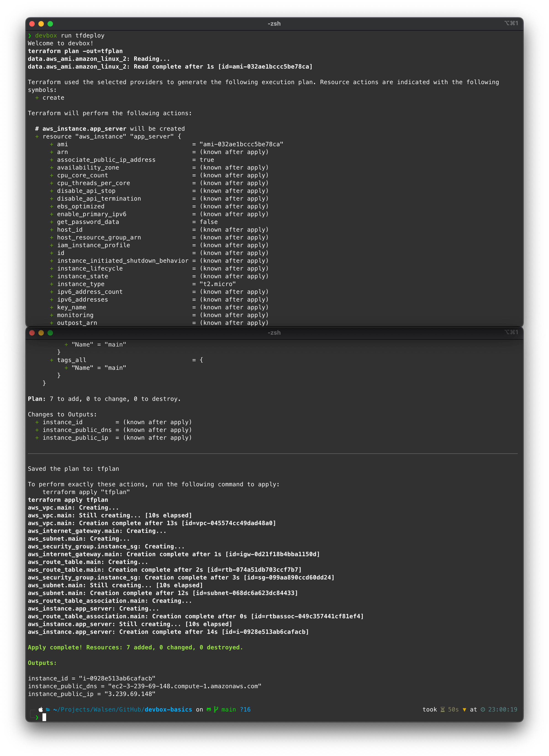Click the hourglass icon next to 50s
Image resolution: width=549 pixels, height=756 pixels.
[443, 709]
